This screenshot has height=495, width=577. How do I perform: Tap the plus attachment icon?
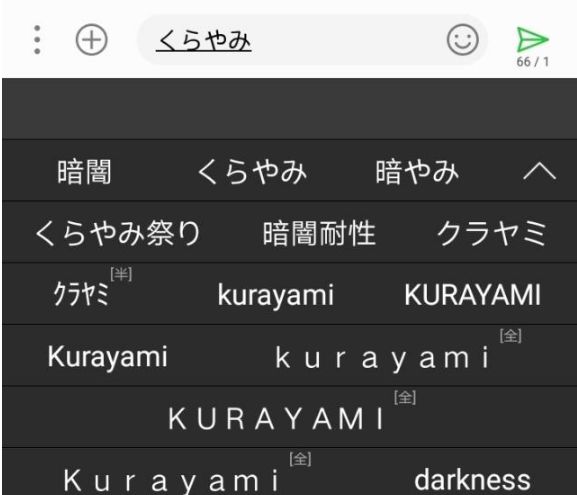pyautogui.click(x=91, y=40)
